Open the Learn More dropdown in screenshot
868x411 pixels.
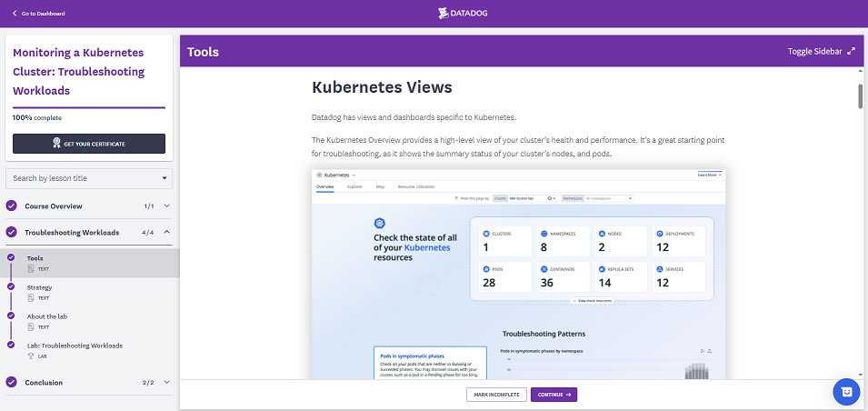click(x=710, y=175)
